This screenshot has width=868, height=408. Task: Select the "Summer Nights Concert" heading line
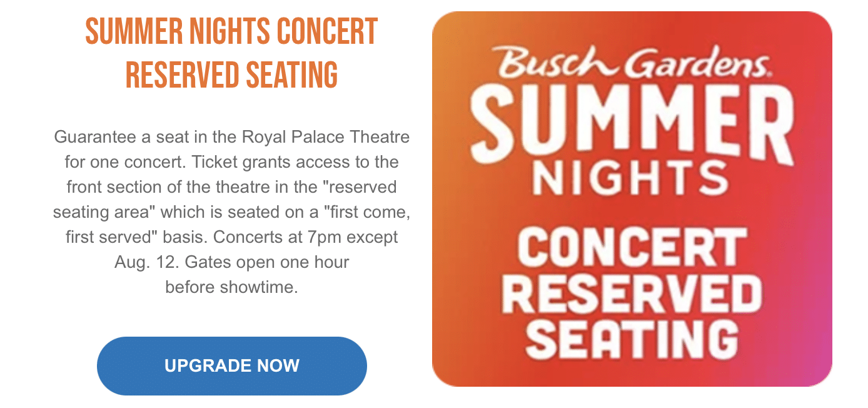point(231,32)
